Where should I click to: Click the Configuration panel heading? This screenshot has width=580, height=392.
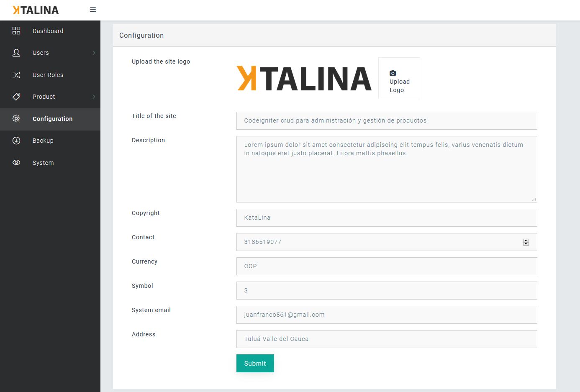pyautogui.click(x=141, y=35)
